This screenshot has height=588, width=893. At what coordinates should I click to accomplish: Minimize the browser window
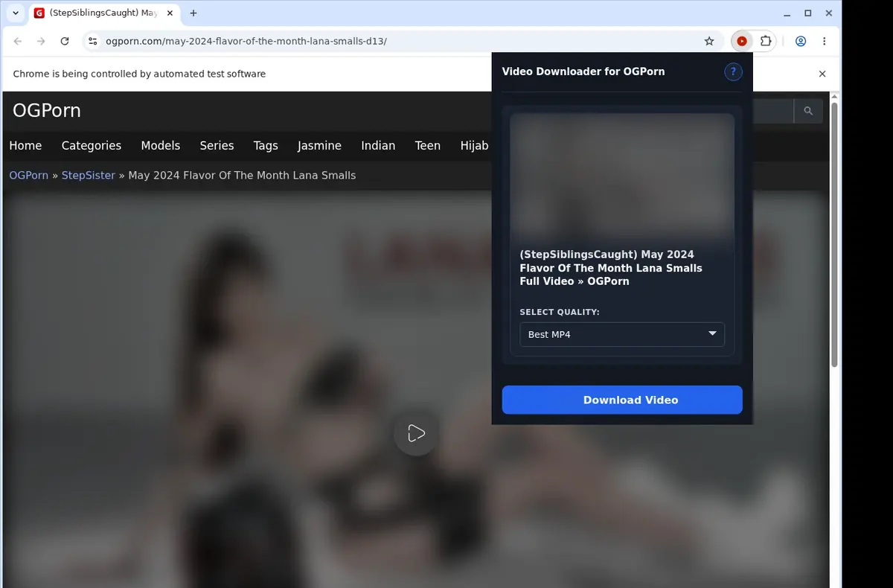pyautogui.click(x=788, y=13)
